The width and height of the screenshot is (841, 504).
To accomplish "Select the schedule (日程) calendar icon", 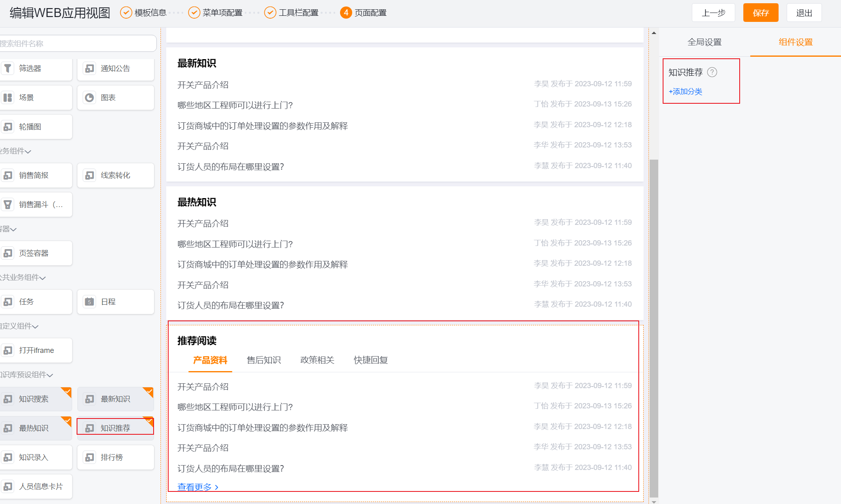I will [x=89, y=301].
